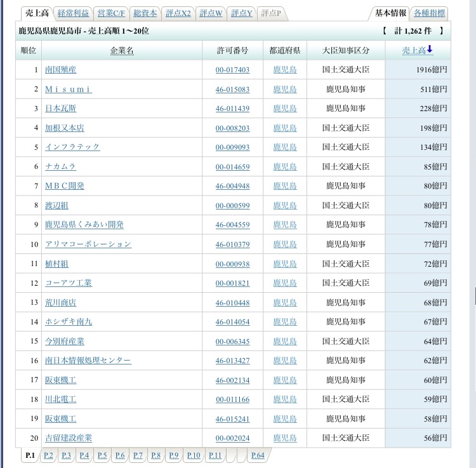Click 鹿児島 prefecture link in 川北電工 row

[x=285, y=399]
